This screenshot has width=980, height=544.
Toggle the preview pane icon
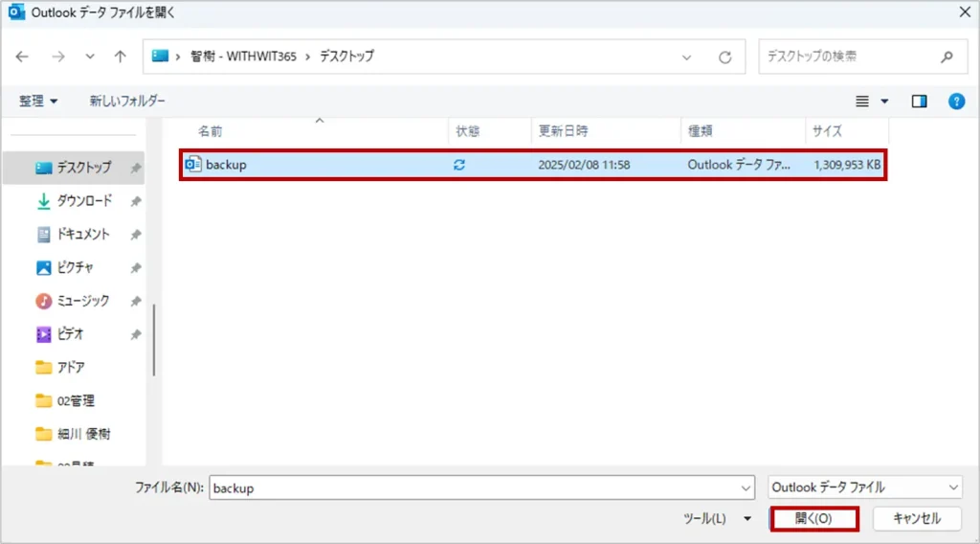click(x=919, y=102)
